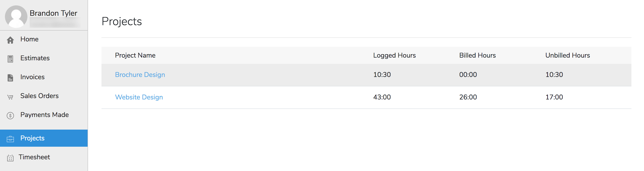Click the Invoices document icon
Image resolution: width=644 pixels, height=171 pixels.
10,78
